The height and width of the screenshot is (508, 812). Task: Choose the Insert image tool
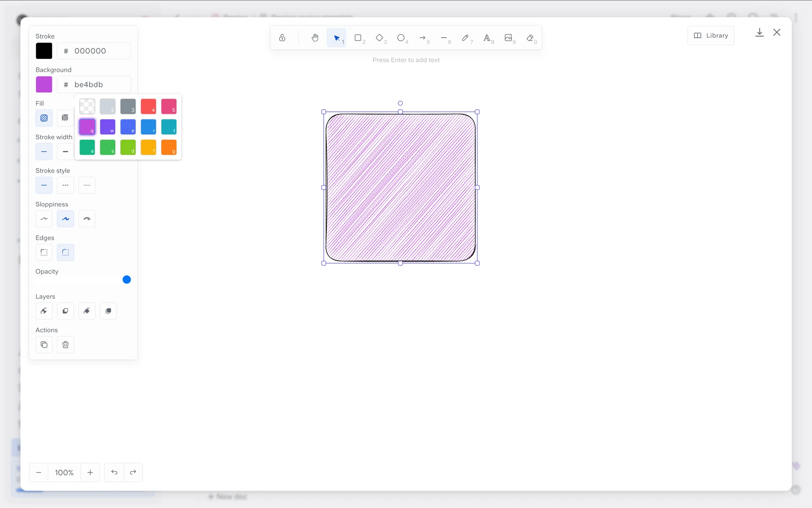point(508,38)
